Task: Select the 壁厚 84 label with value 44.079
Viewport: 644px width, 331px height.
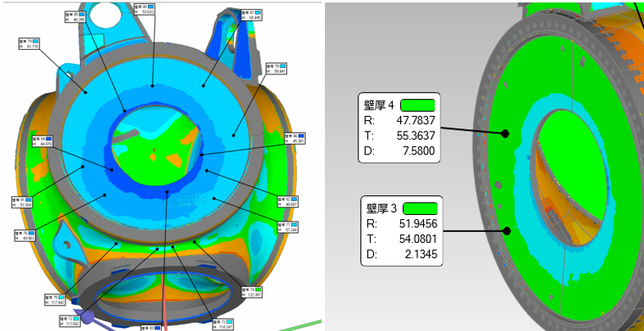Action: [x=41, y=141]
